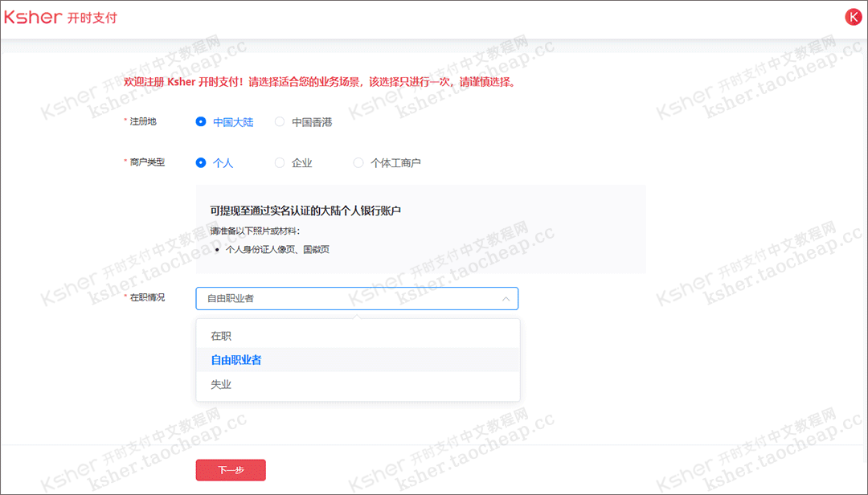868x495 pixels.
Task: Click the red 下一步 button
Action: click(x=231, y=470)
